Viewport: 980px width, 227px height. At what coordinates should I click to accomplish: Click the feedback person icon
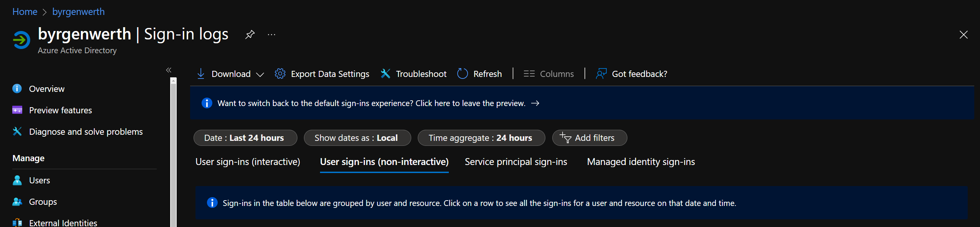click(x=601, y=73)
